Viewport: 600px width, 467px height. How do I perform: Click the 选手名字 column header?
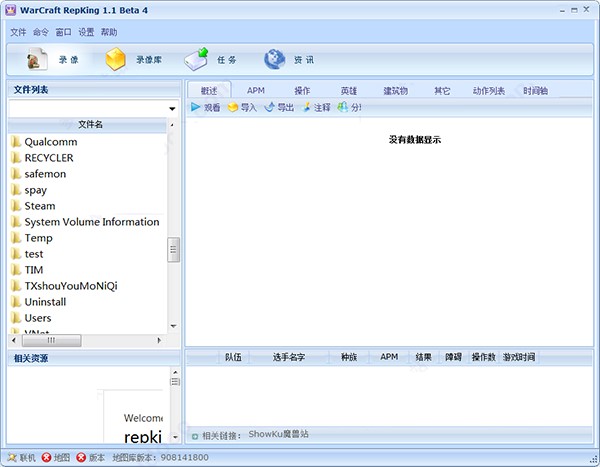pyautogui.click(x=287, y=357)
